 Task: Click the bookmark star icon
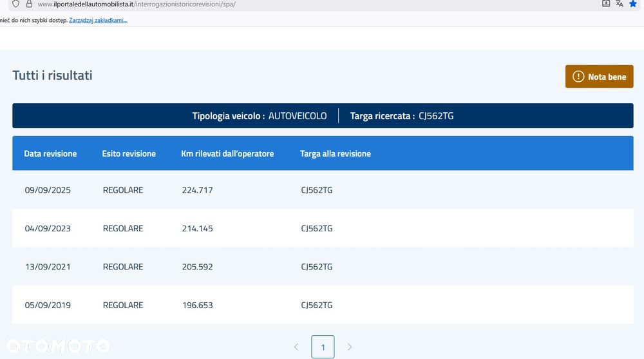[x=633, y=4]
